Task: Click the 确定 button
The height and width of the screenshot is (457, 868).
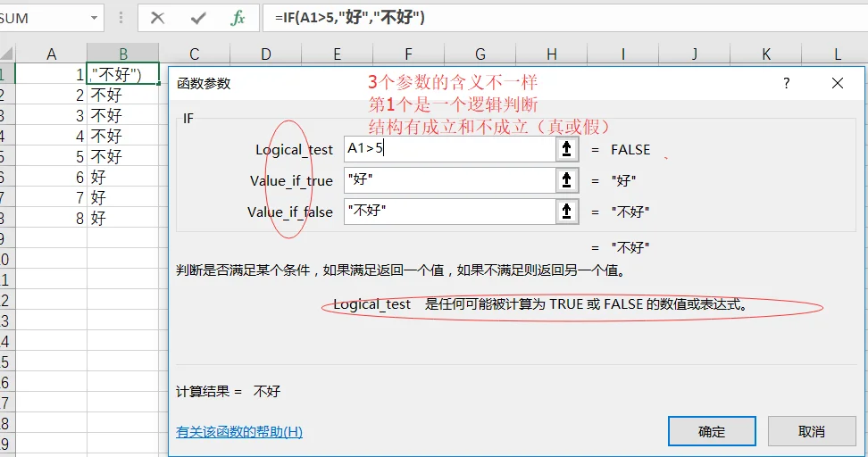Action: (x=712, y=431)
